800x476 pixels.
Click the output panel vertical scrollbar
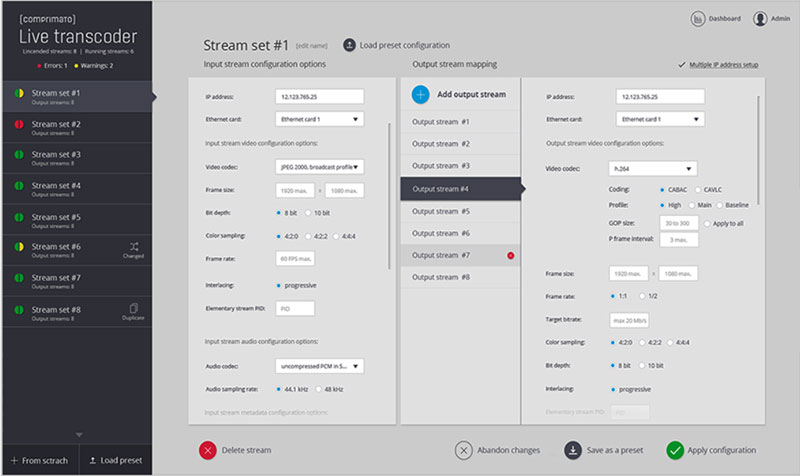[759, 150]
